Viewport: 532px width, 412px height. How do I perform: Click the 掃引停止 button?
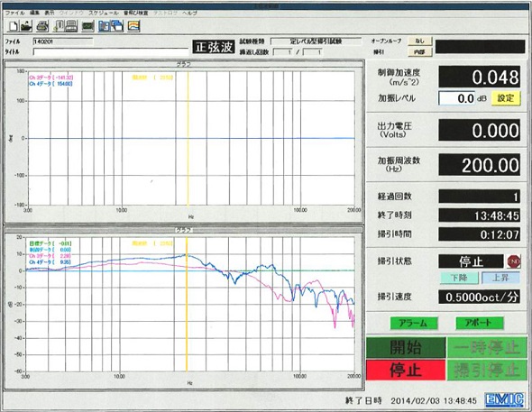[x=486, y=370]
